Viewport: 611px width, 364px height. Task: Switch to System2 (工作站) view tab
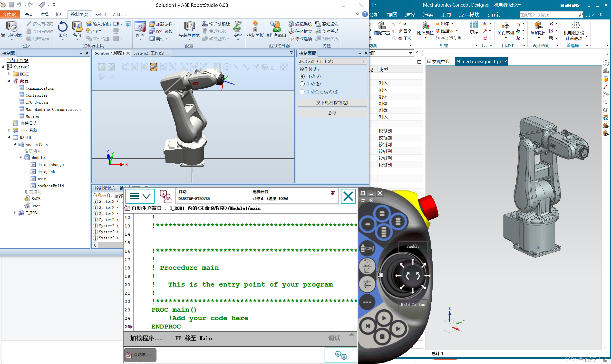149,53
